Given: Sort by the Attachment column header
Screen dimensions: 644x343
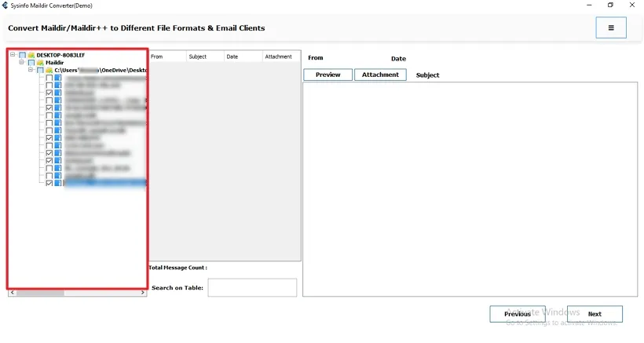Looking at the screenshot, I should pos(281,57).
